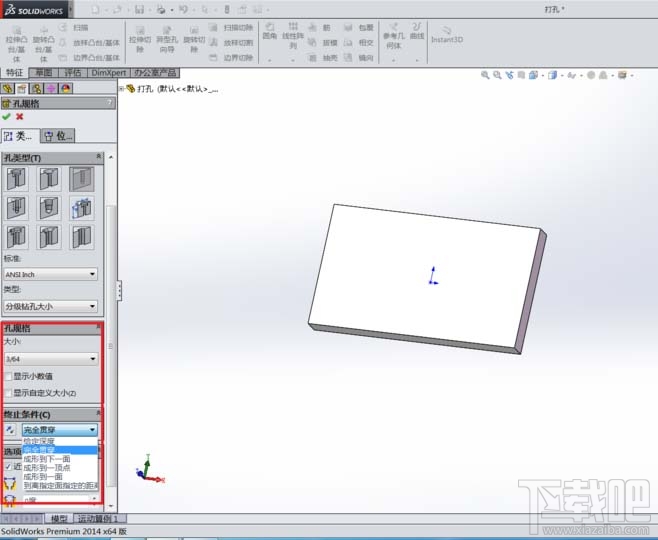658x540 pixels.
Task: Select the countersink hole type icon
Action: point(49,178)
